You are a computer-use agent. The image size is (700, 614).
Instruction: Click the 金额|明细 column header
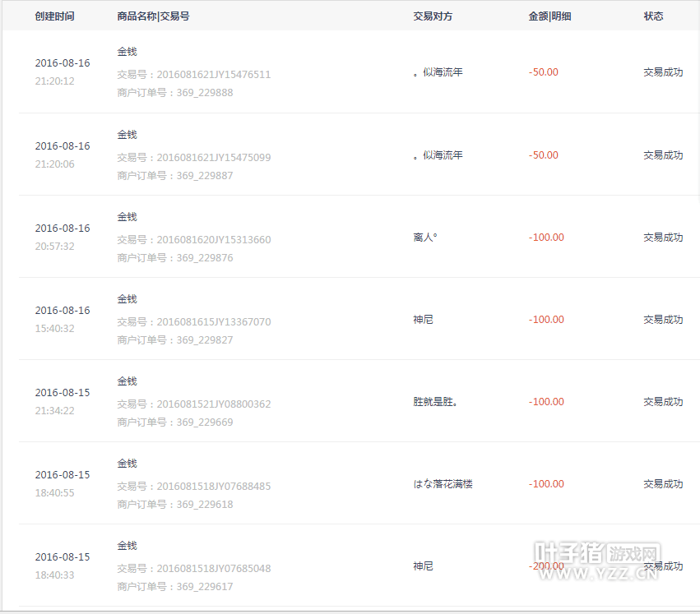click(x=551, y=16)
